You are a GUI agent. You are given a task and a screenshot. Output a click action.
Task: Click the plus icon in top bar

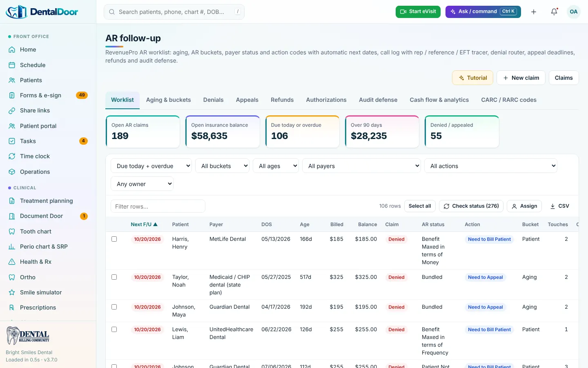coord(534,12)
